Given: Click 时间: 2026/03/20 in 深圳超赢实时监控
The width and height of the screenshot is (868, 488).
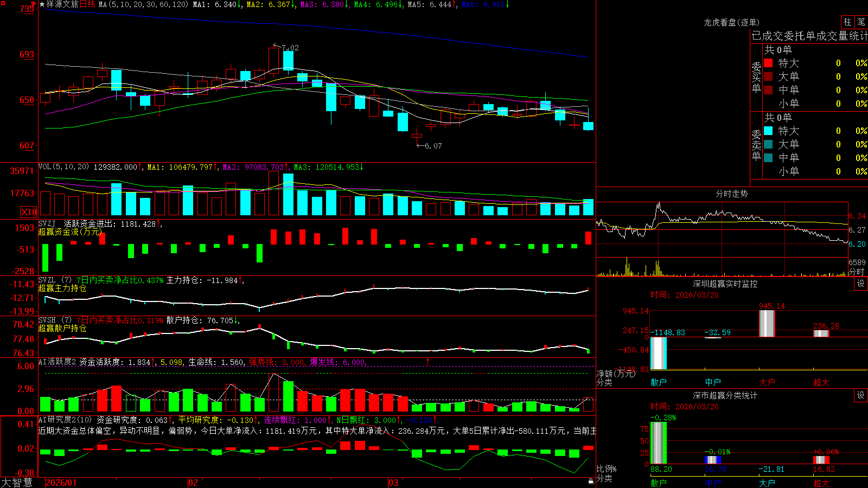Looking at the screenshot, I should tap(685, 295).
